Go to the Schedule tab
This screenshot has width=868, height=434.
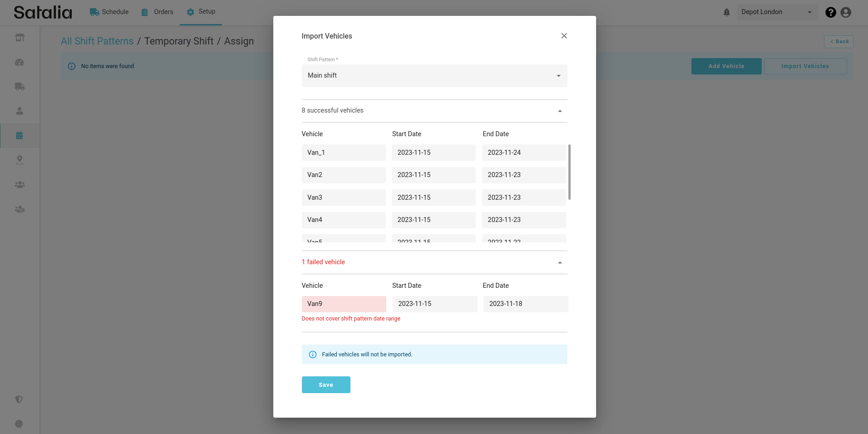pos(109,12)
